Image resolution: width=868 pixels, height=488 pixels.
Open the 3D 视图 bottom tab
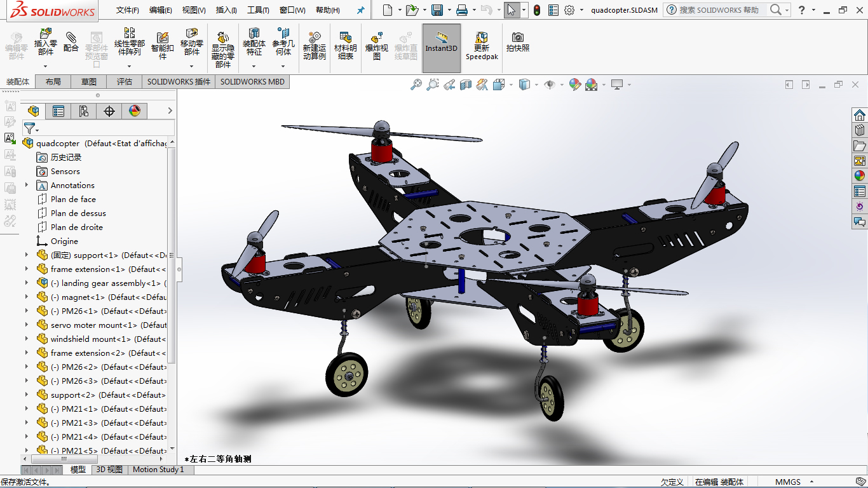point(109,470)
